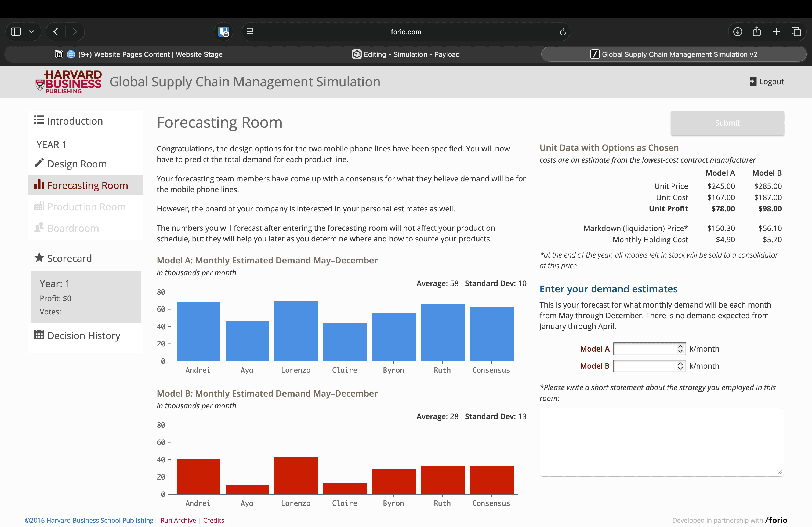Viewport: 812px width, 527px height.
Task: Open a new tab with plus icon
Action: (x=777, y=32)
